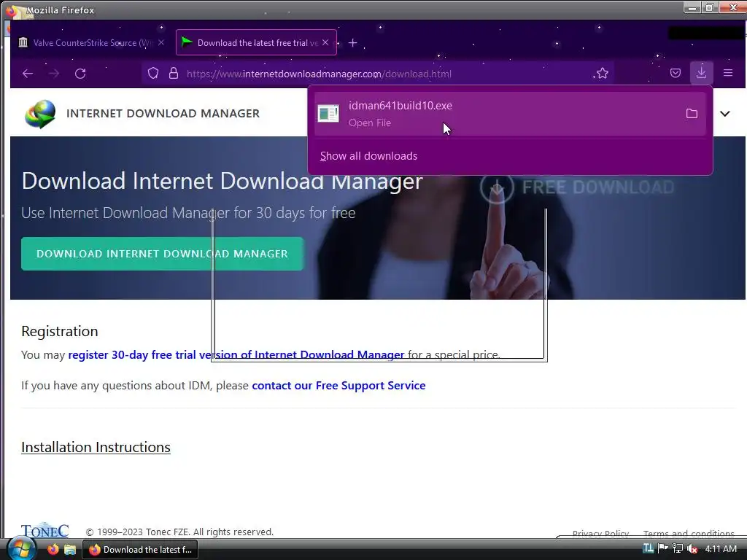This screenshot has height=560, width=747.
Task: Click the flag notification tray icon
Action: coord(662,548)
